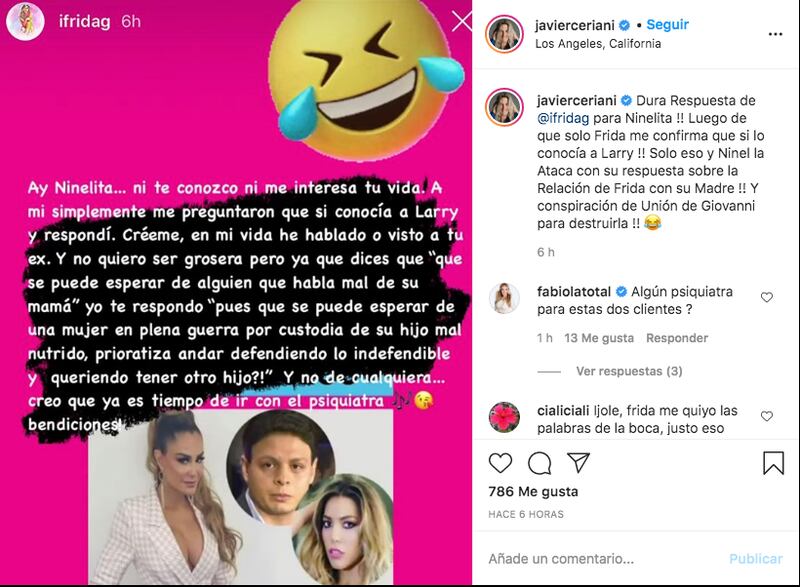The height and width of the screenshot is (587, 800).
Task: Open the @ifridag mention link
Action: tap(563, 118)
